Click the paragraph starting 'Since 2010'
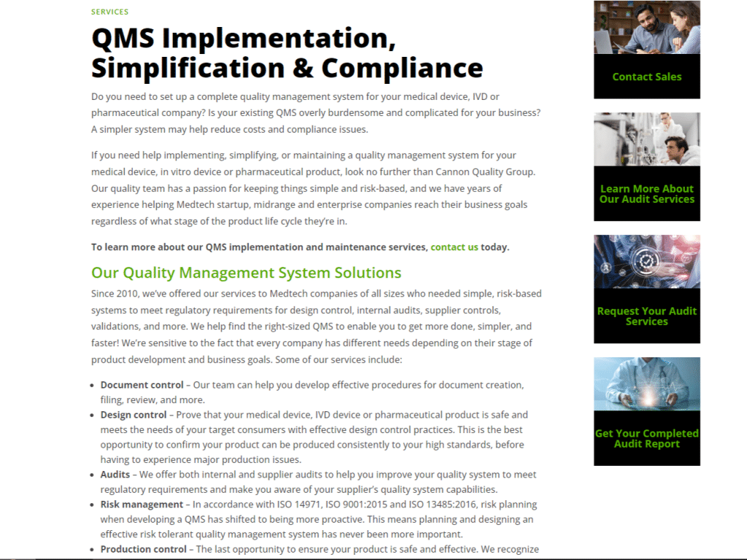 coord(317,327)
